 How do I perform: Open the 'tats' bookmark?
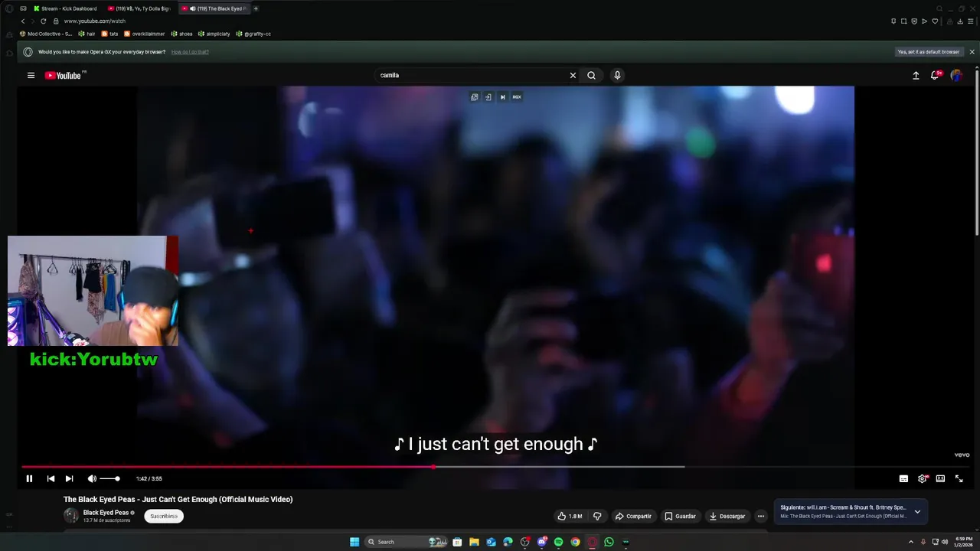pos(109,34)
